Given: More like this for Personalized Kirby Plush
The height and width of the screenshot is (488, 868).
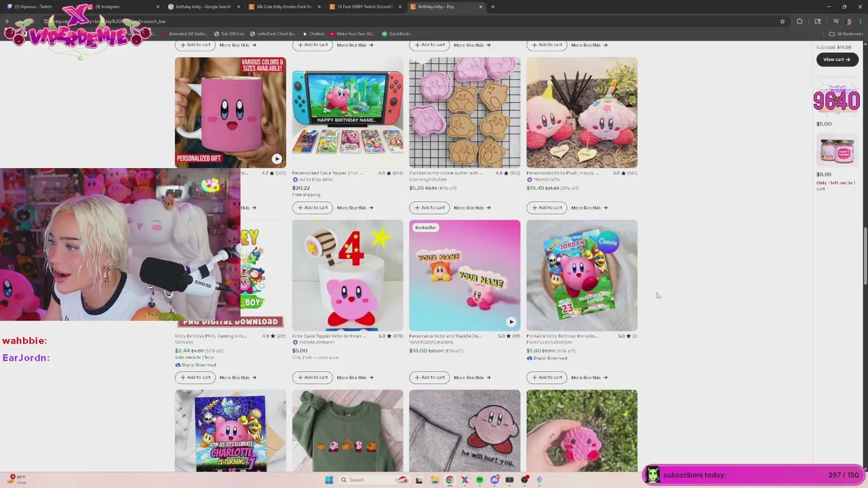Looking at the screenshot, I should 589,207.
